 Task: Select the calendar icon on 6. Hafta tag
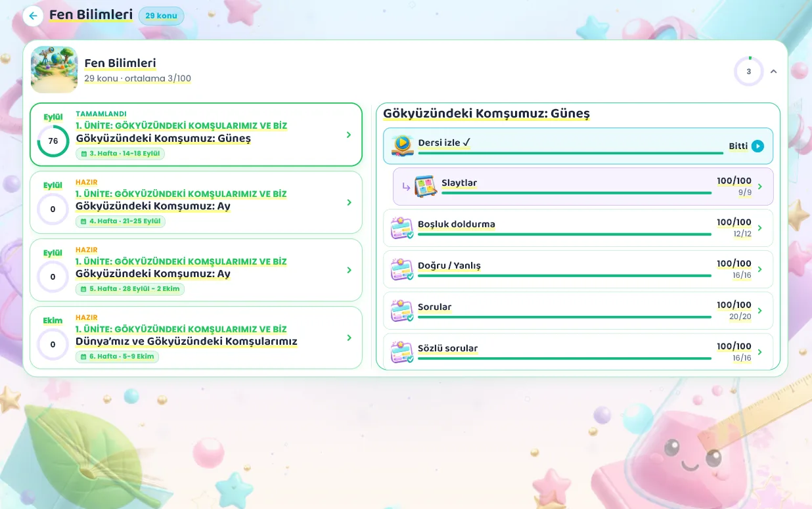coord(83,357)
